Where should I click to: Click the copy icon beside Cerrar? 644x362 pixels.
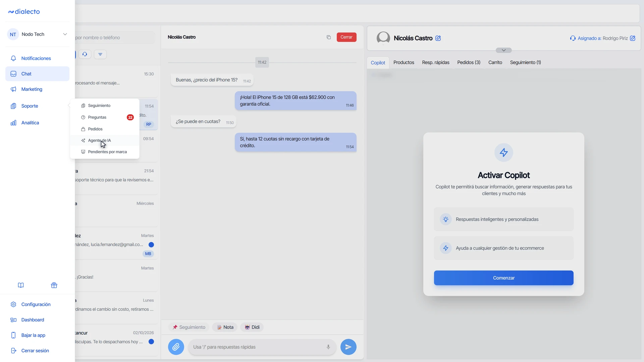329,37
